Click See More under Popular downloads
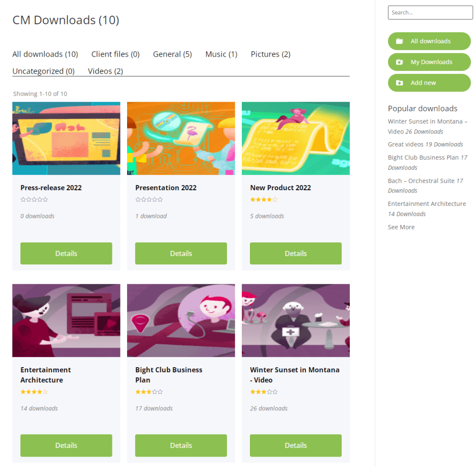476x467 pixels. pyautogui.click(x=401, y=227)
